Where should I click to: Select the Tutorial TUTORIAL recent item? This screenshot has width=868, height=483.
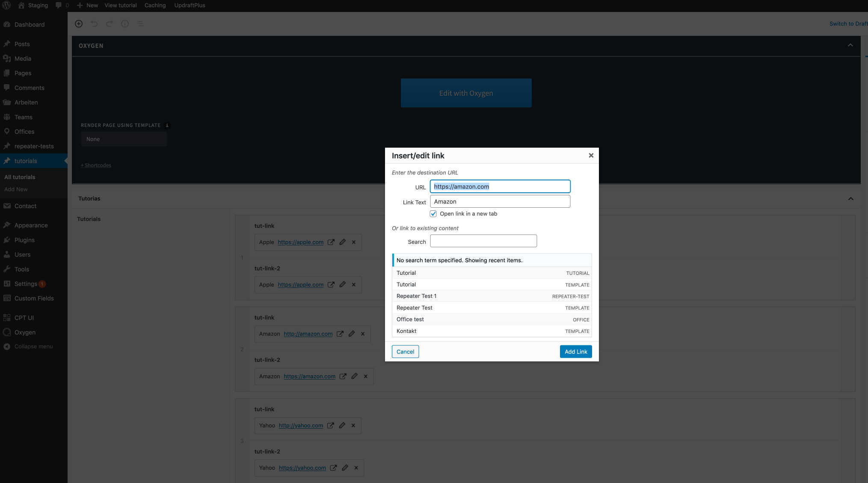492,273
